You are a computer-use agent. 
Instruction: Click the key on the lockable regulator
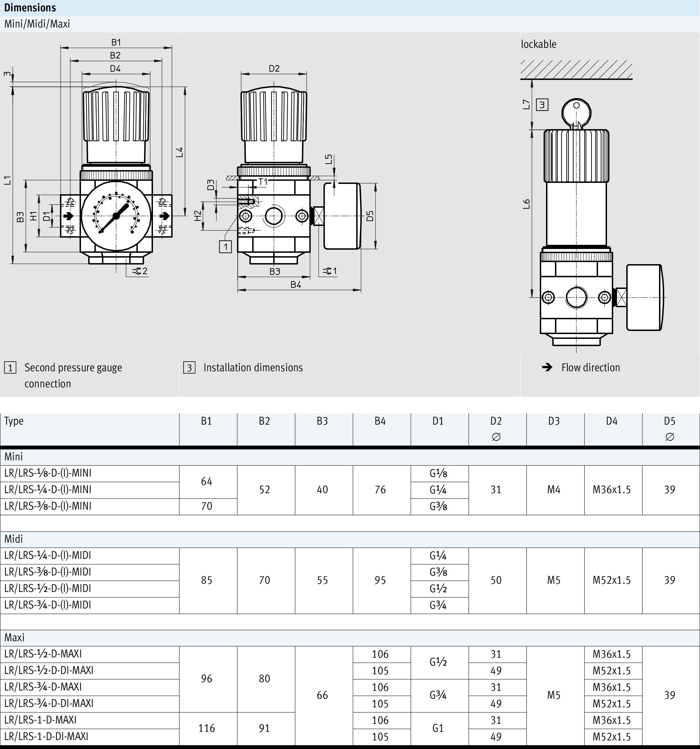click(576, 112)
